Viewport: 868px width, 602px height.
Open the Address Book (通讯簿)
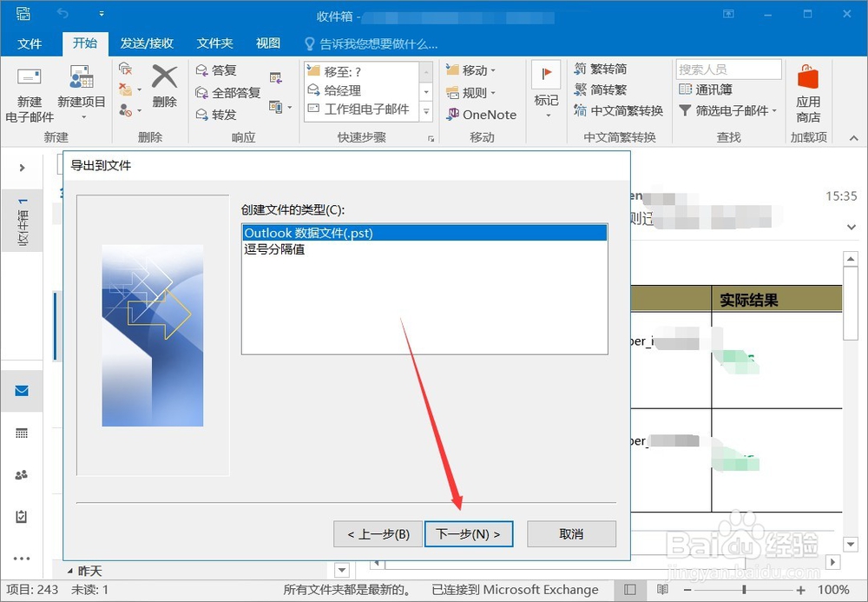tap(706, 89)
